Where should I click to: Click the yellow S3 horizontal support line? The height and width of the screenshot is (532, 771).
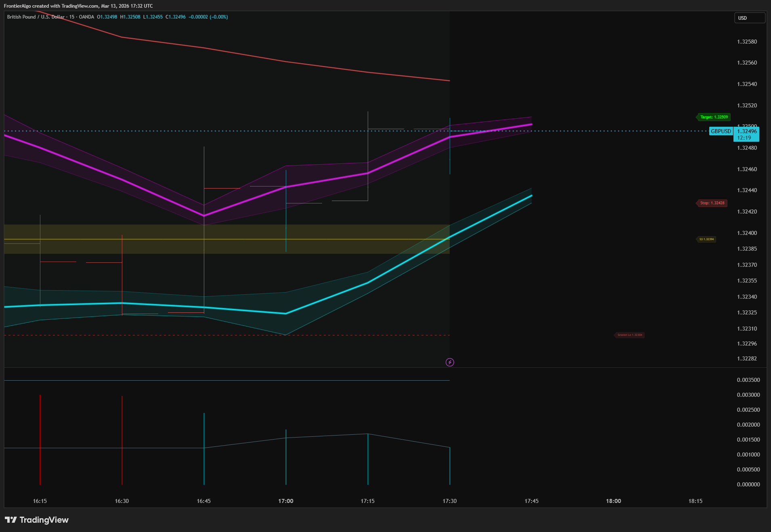242,239
